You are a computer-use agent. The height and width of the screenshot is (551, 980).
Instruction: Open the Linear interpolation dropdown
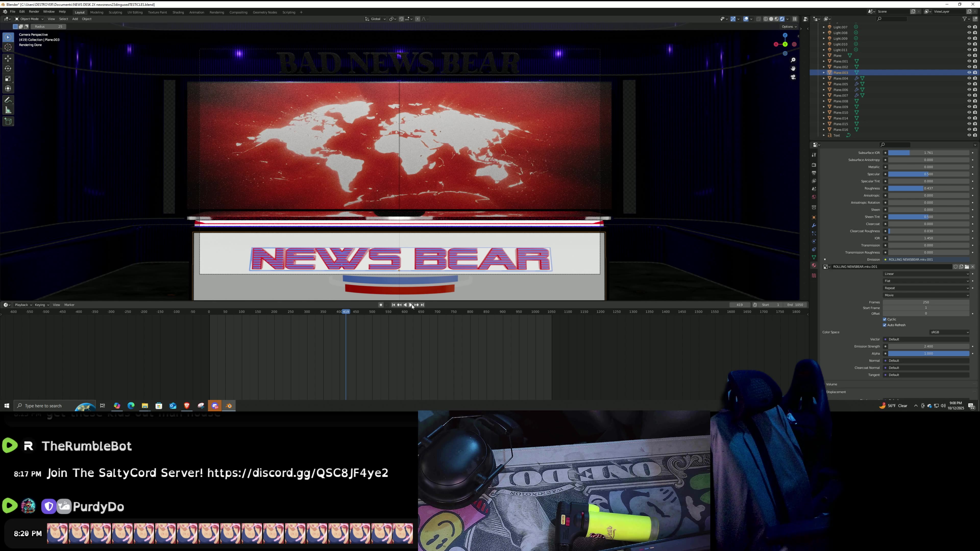click(x=926, y=274)
